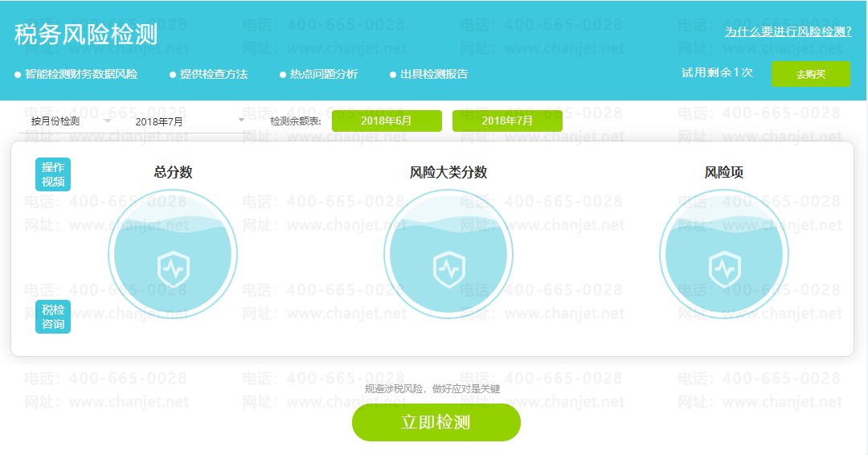The width and height of the screenshot is (868, 455).
Task: Click the 智能检测财务数据风险 bullet text
Action: pyautogui.click(x=81, y=74)
